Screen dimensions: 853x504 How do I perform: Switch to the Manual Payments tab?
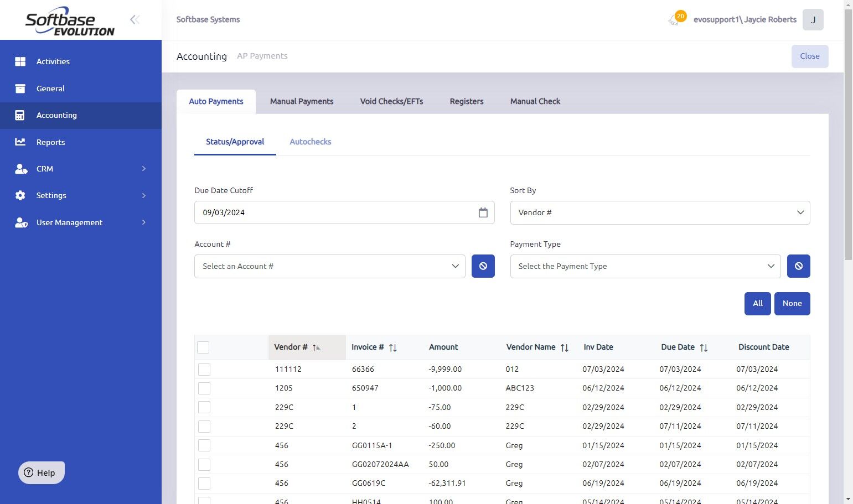click(301, 101)
